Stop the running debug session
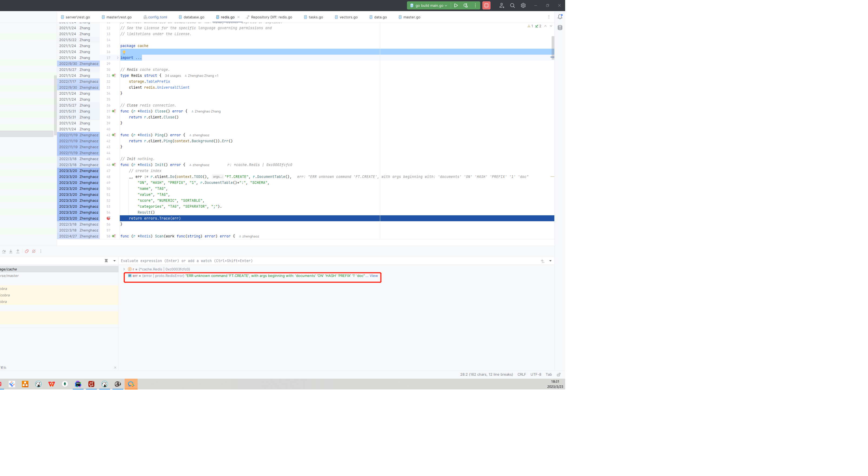This screenshot has height=476, width=868. (486, 5)
